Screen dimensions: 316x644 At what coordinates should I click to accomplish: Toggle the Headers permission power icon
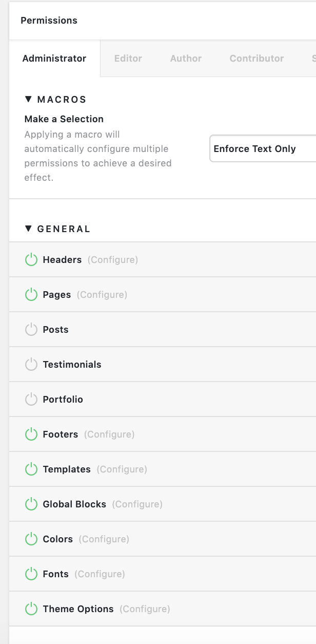pyautogui.click(x=31, y=260)
